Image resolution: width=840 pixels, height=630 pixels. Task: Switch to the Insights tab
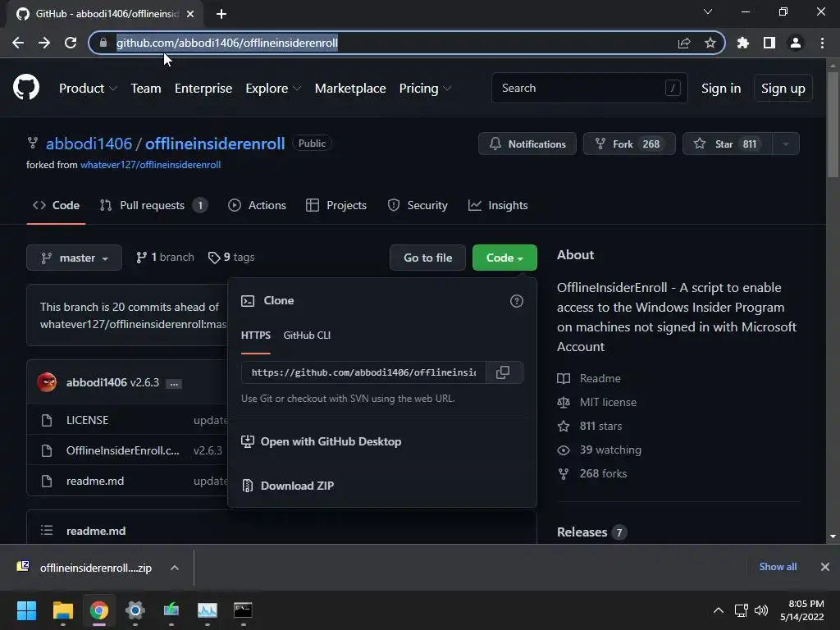pos(498,205)
